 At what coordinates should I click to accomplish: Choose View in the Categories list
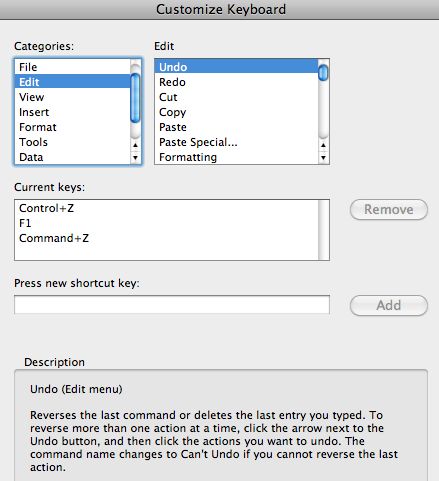pos(72,97)
